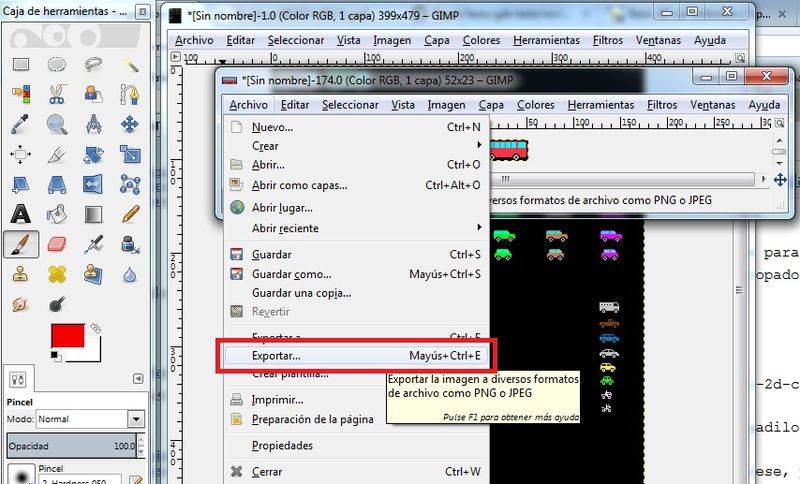Choose Guardar como... menu entry
The width and height of the screenshot is (800, 484).
356,274
